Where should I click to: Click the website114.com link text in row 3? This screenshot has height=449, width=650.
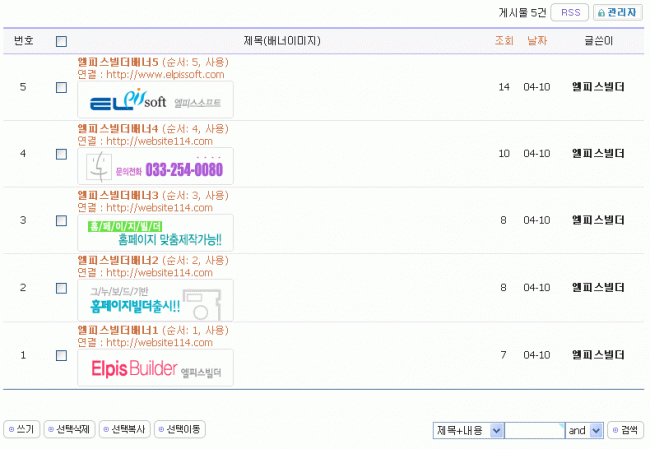coord(159,208)
